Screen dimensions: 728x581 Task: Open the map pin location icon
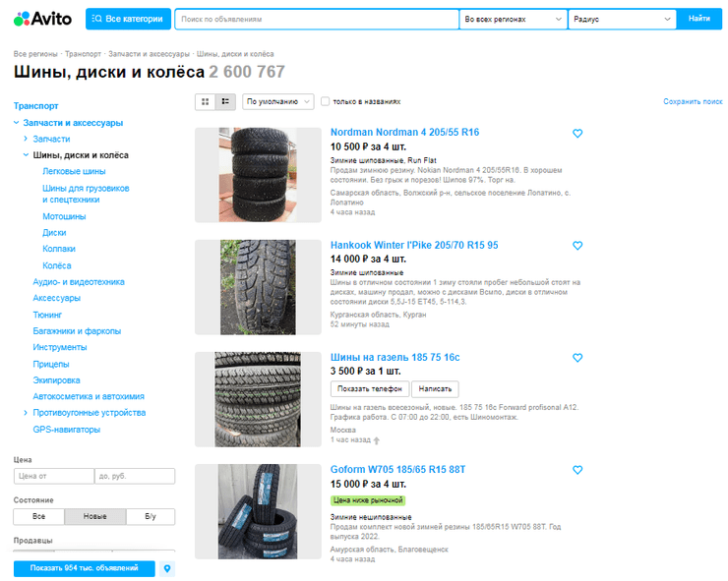click(167, 568)
